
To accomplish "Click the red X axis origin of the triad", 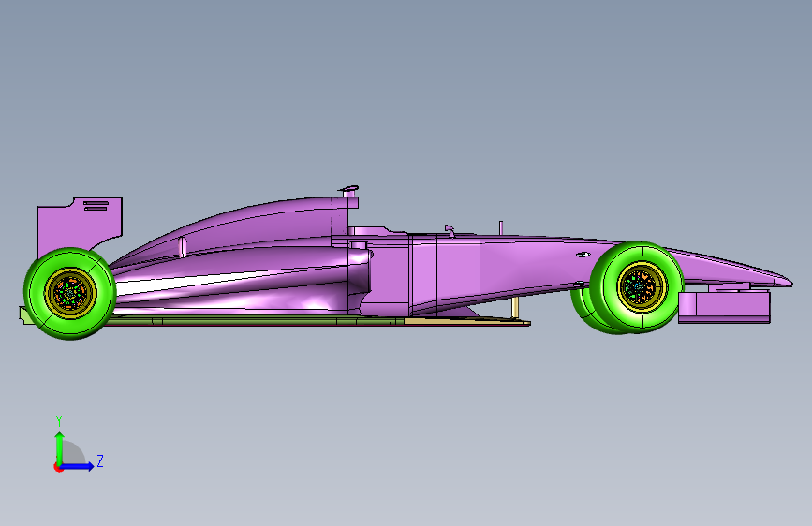I will tap(58, 467).
